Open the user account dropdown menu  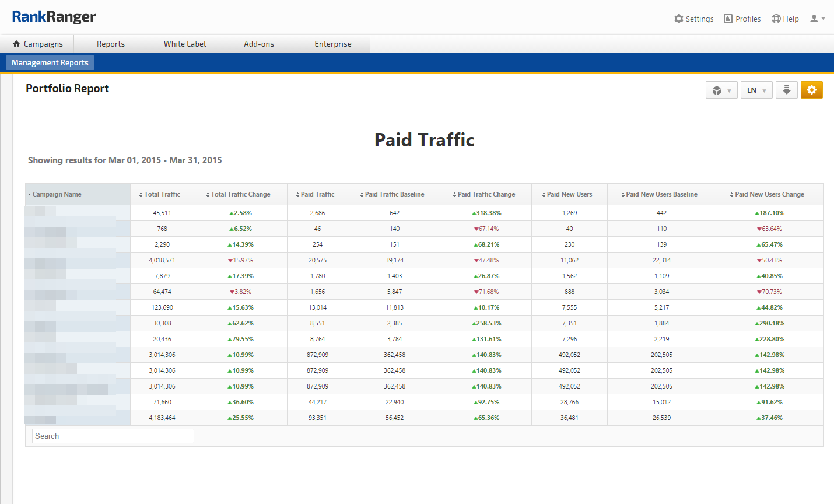(x=817, y=19)
